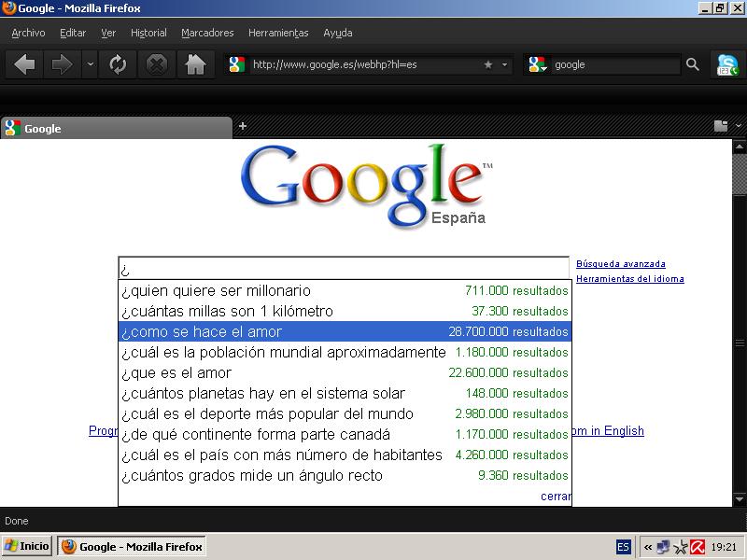Image resolution: width=747 pixels, height=560 pixels.
Task: Click the system clock showing 19:21
Action: point(725,547)
